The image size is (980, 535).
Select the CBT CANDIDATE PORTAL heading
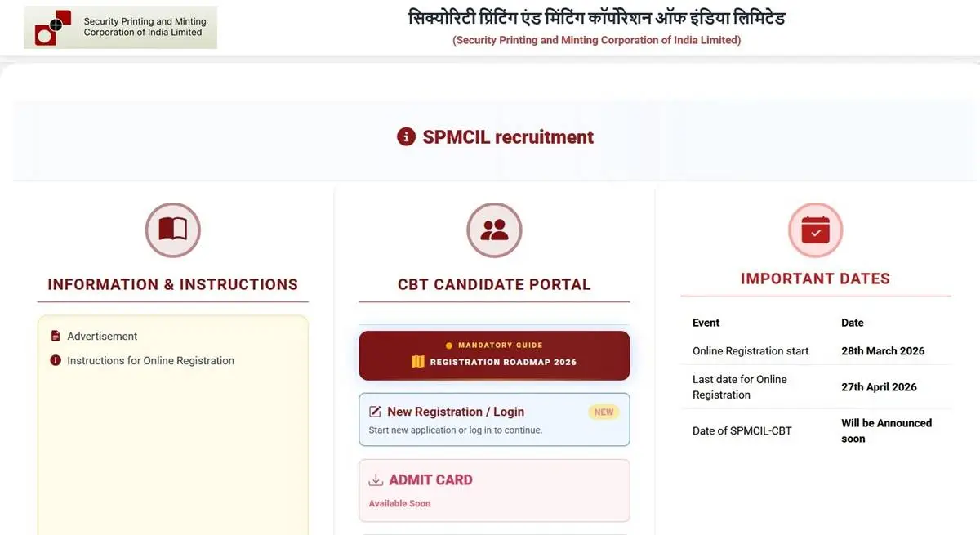click(x=493, y=284)
